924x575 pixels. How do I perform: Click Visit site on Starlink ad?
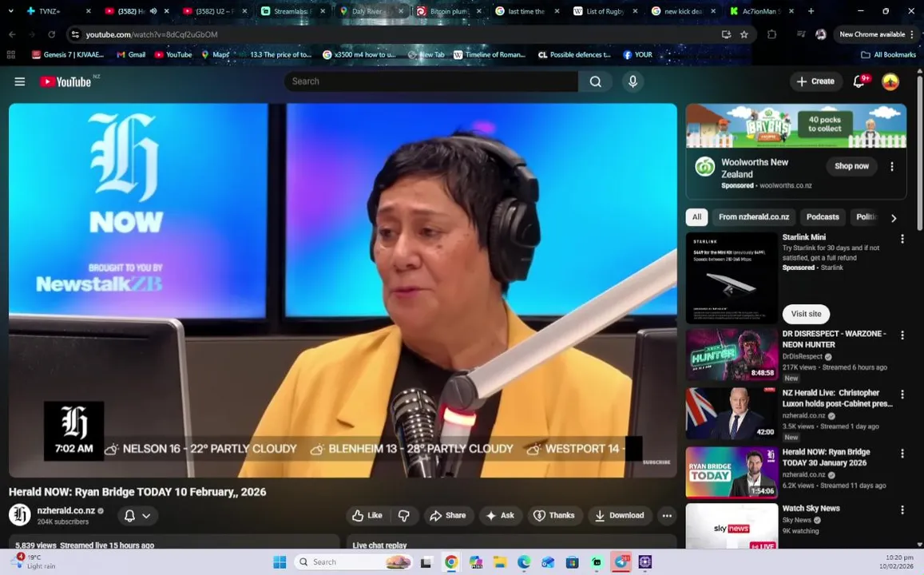806,314
